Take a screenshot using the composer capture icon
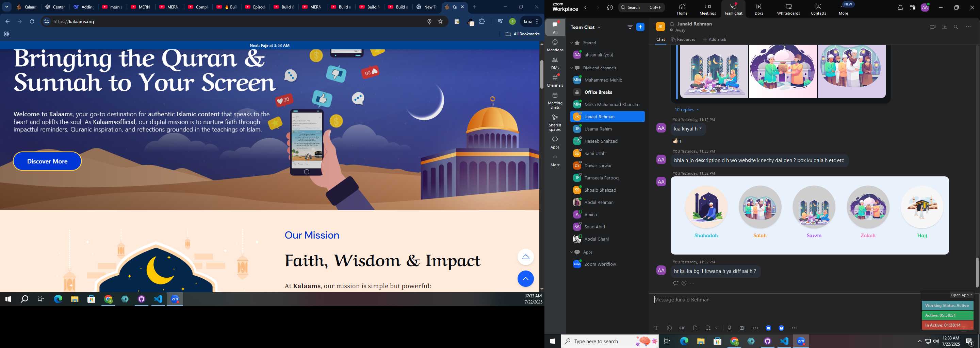This screenshot has height=348, width=980. point(708,328)
